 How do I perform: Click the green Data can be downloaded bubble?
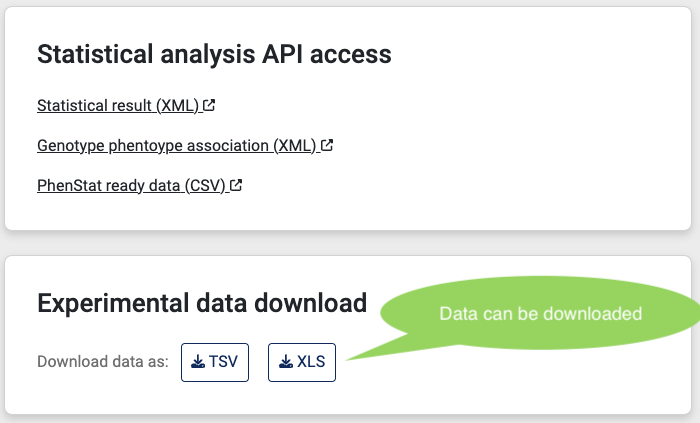540,312
